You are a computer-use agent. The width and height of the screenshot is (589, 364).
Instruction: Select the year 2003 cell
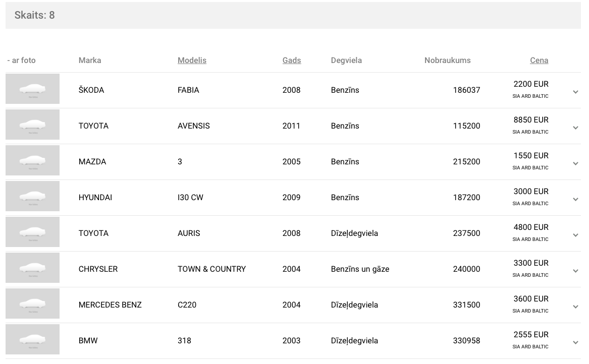tap(292, 341)
